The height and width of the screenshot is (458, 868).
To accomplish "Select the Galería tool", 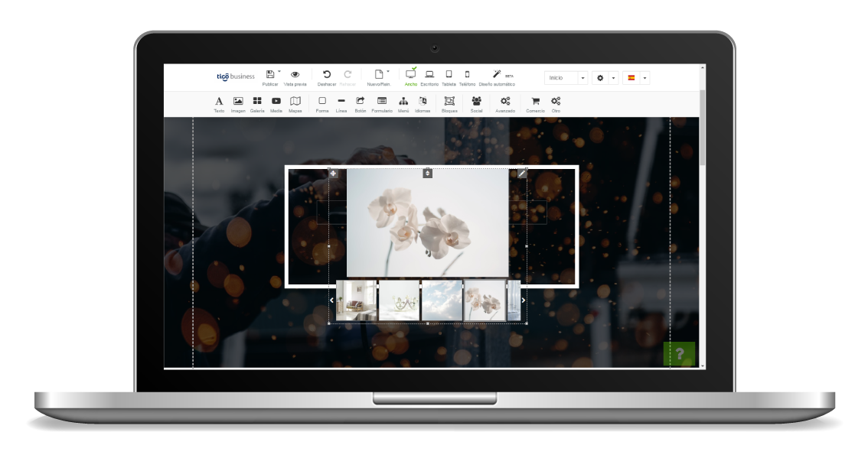I will 257,103.
